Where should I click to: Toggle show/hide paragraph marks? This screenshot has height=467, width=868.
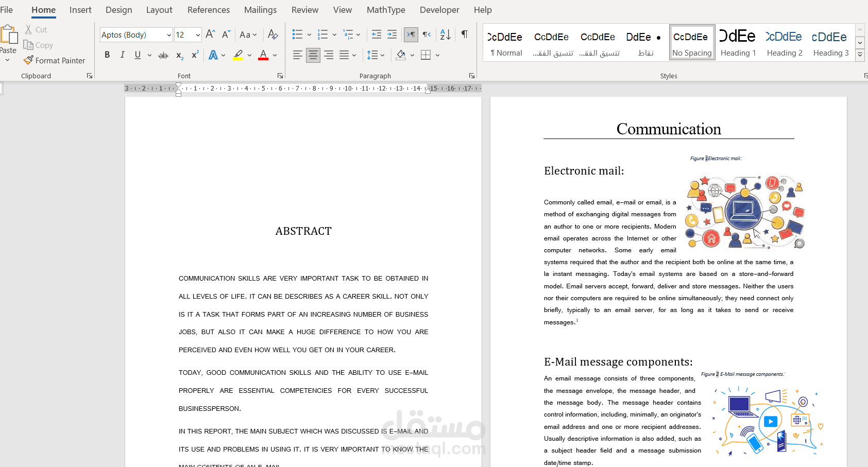(x=465, y=34)
